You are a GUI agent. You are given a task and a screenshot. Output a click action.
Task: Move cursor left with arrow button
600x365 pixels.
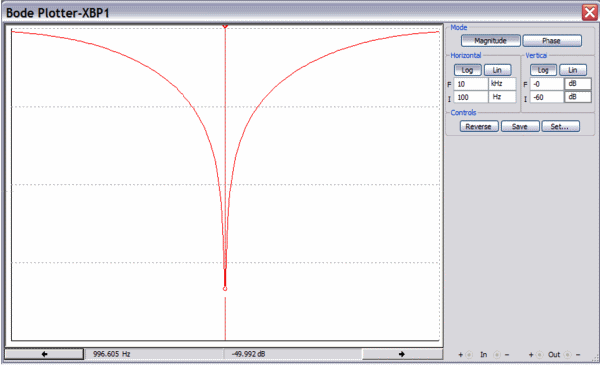click(x=44, y=354)
